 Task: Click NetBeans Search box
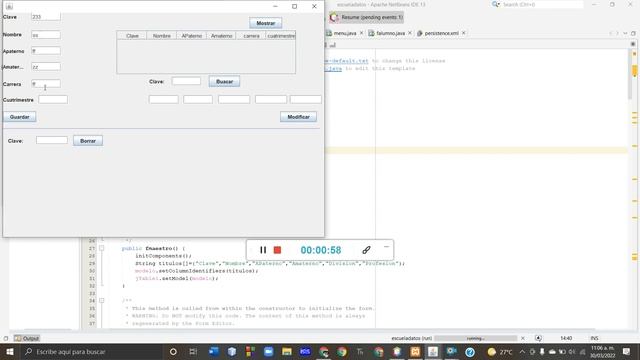click(541, 4)
